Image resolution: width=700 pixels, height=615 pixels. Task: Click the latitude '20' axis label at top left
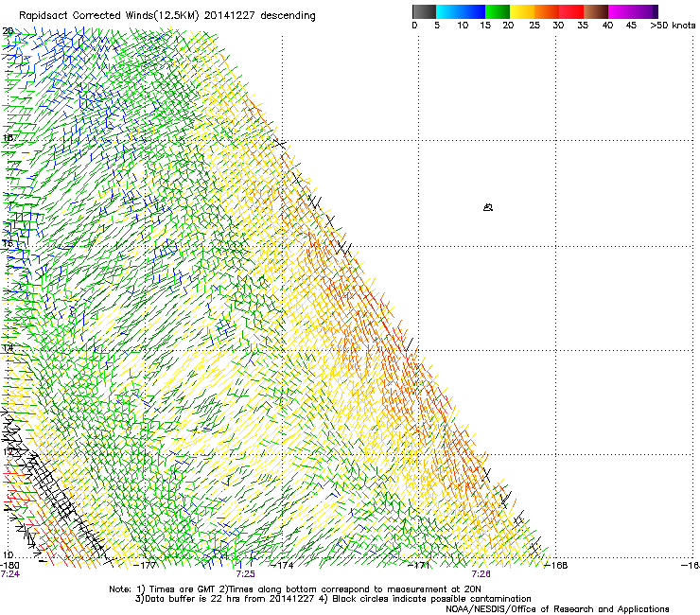[8, 31]
